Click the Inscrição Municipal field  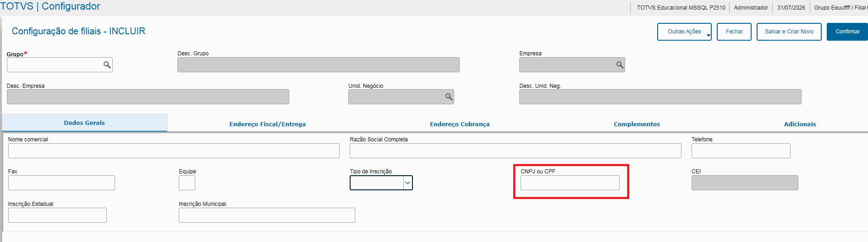(267, 215)
